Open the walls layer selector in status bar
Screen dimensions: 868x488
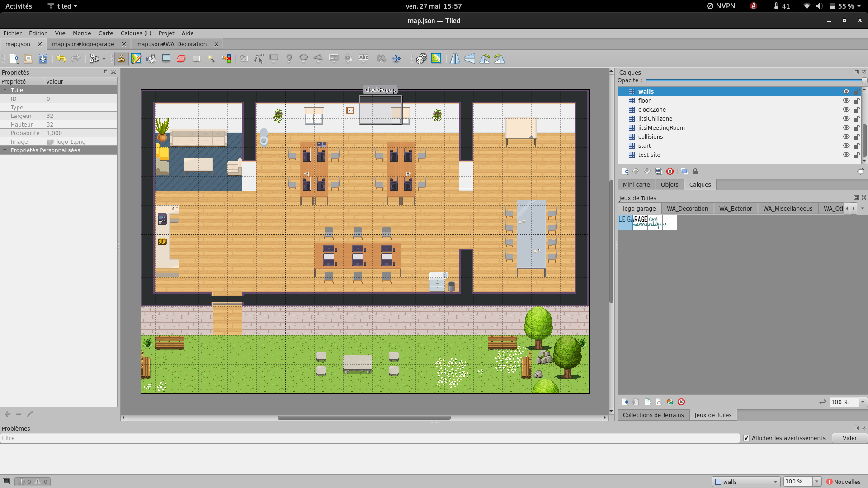[747, 482]
